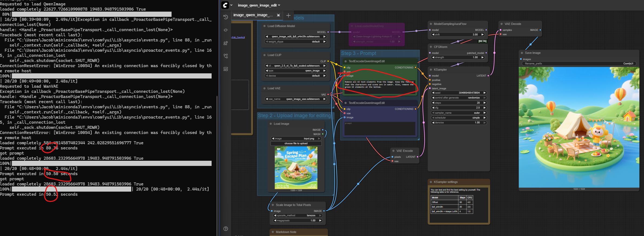
Task: Click the negative input slot on KSampler
Action: click(x=430, y=84)
